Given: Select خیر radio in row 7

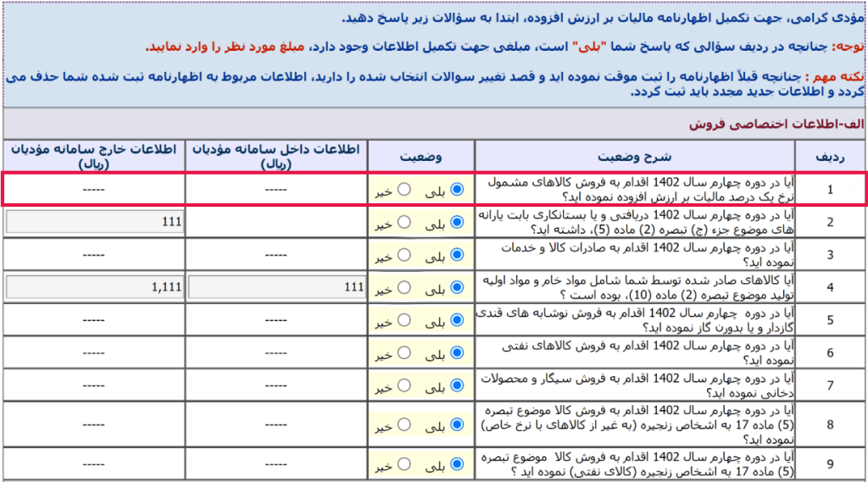Looking at the screenshot, I should tap(404, 385).
